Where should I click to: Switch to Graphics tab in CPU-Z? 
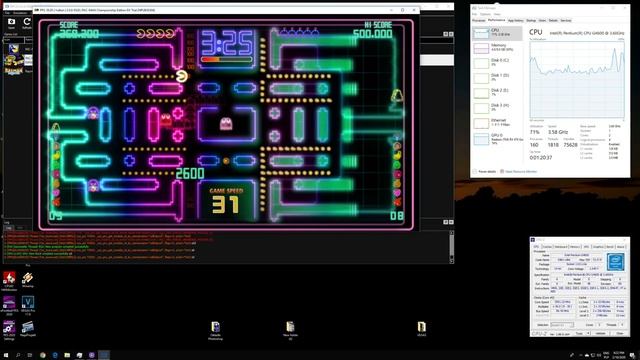[598, 247]
